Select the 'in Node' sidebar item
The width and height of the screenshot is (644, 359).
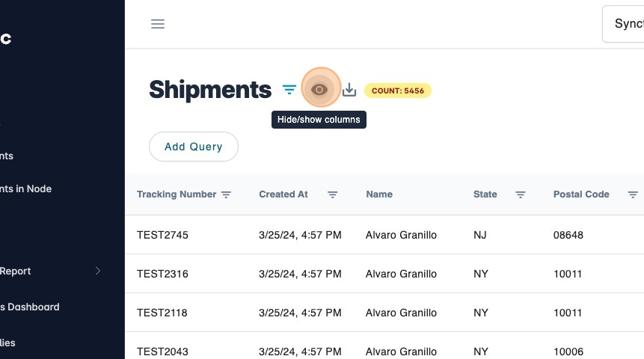tap(26, 188)
